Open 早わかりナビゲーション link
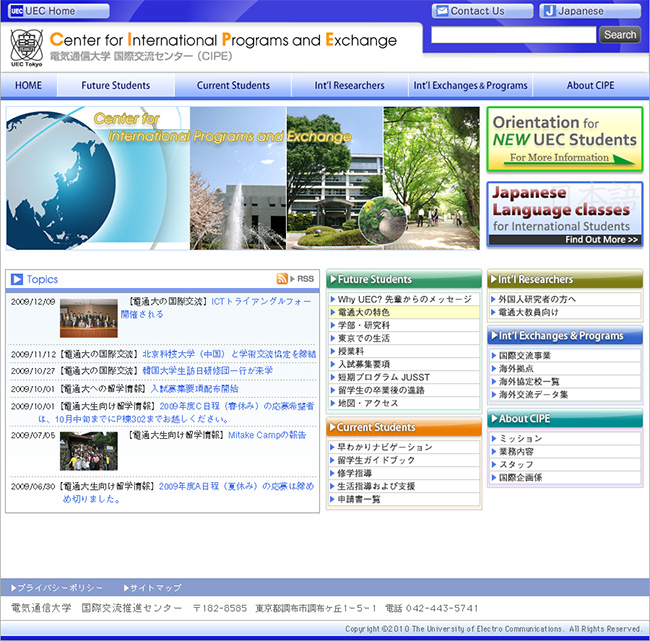 (x=404, y=447)
